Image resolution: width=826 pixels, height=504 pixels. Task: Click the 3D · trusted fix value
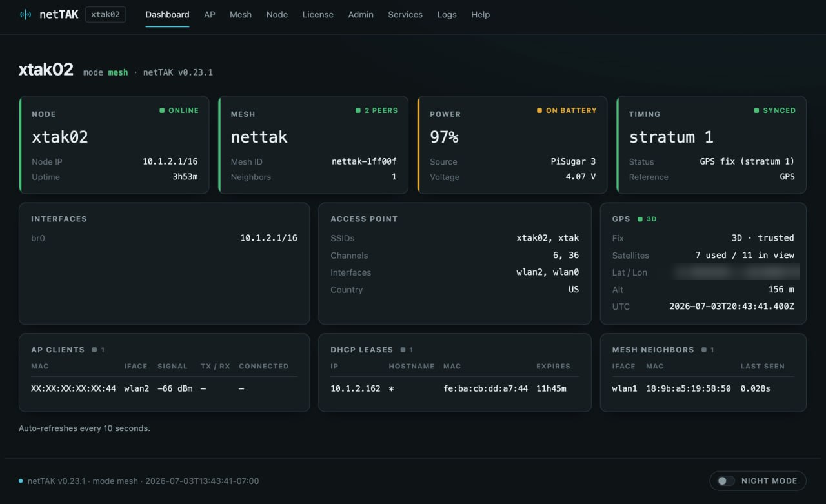coord(763,238)
